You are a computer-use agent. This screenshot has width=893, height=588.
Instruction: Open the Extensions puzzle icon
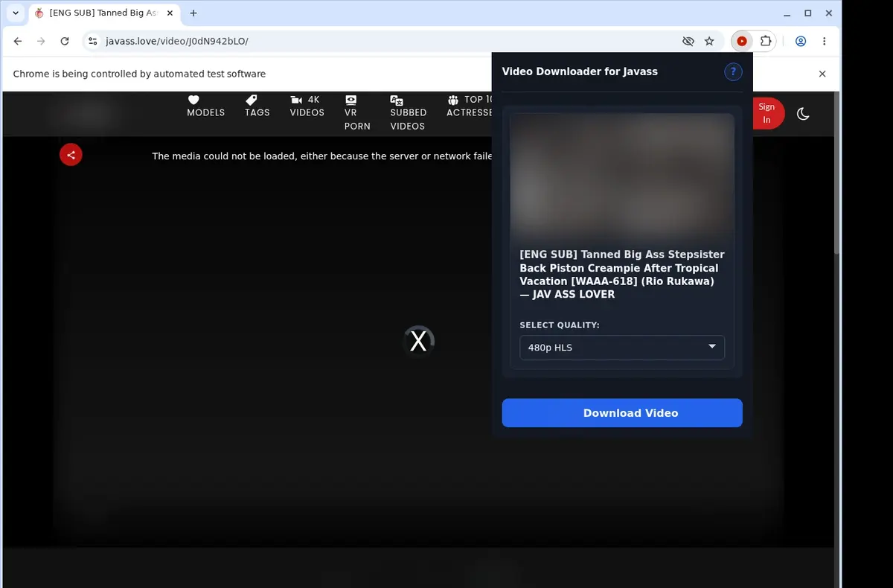(764, 42)
